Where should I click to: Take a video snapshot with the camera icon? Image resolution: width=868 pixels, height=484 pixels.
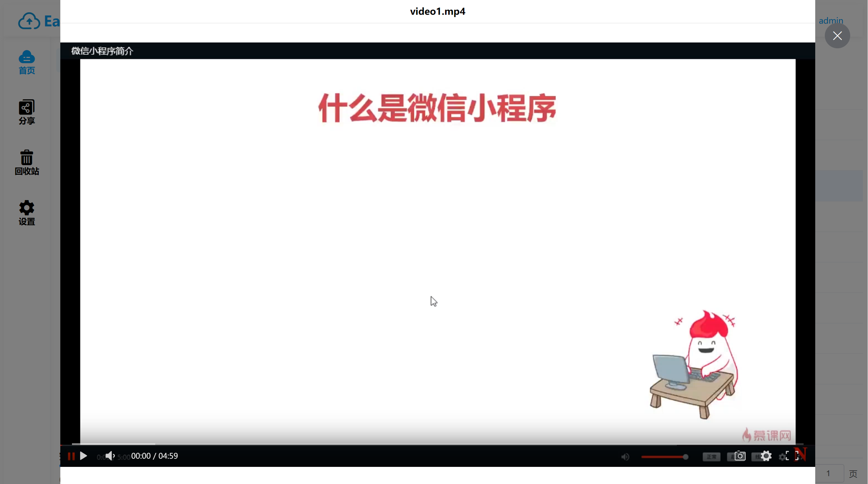click(739, 456)
